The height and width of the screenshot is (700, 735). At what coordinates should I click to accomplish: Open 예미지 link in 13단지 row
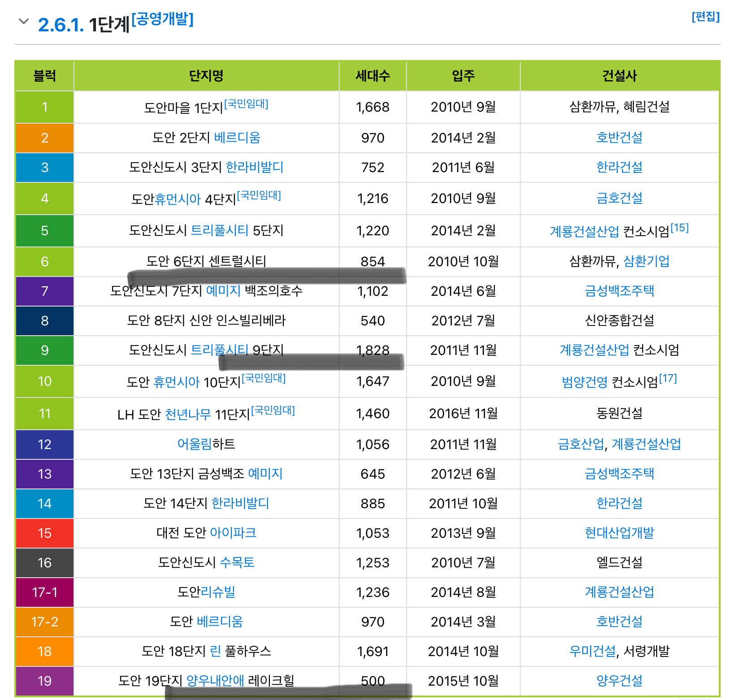pyautogui.click(x=265, y=474)
